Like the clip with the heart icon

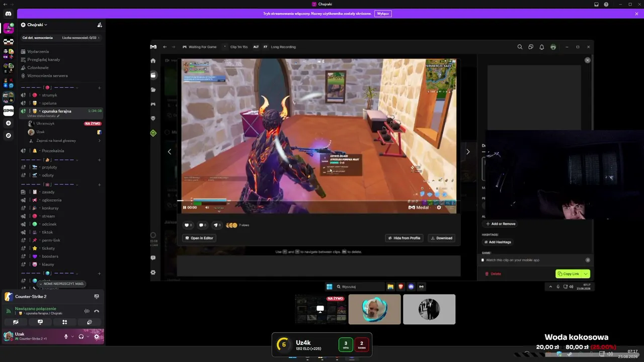click(x=188, y=225)
